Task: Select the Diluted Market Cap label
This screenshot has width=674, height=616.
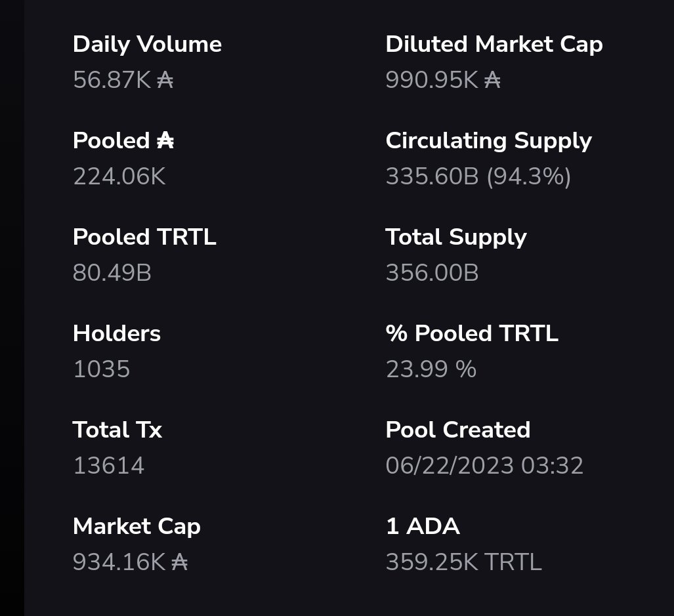Action: tap(494, 45)
